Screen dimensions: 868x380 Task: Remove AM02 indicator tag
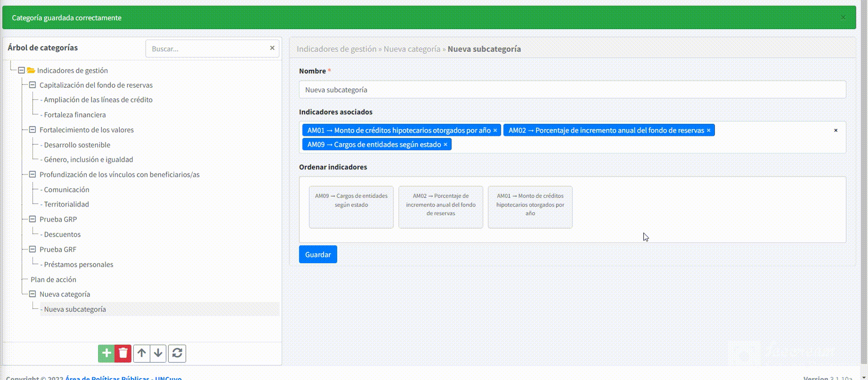pyautogui.click(x=708, y=131)
